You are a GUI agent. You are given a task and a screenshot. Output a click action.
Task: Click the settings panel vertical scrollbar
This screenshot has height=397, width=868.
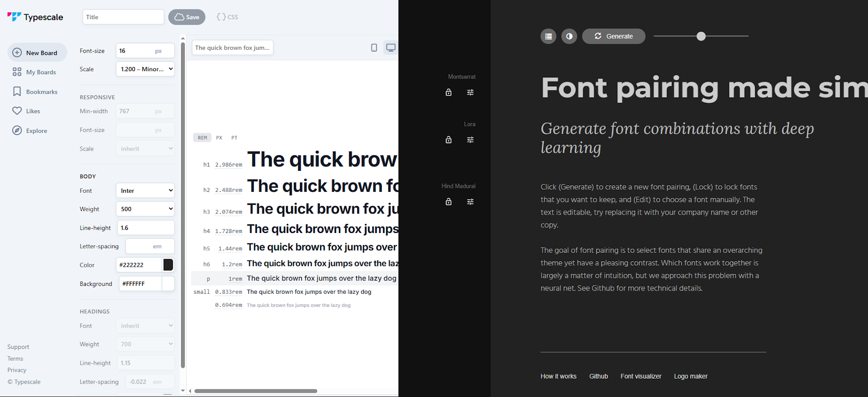(x=183, y=205)
